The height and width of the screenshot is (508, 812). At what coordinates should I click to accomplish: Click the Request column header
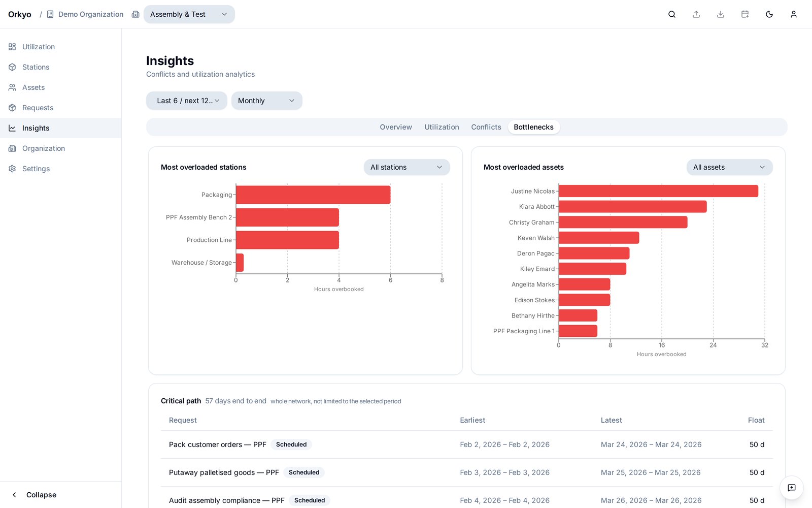[183, 420]
